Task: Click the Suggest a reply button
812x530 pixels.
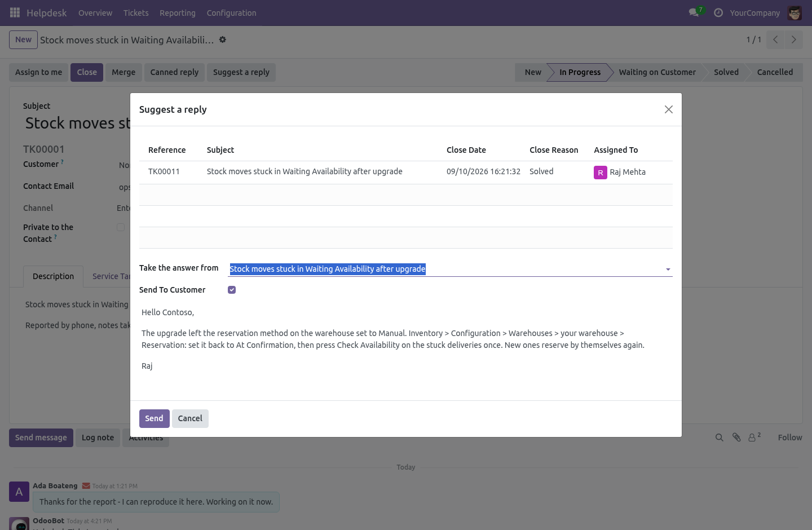Action: pyautogui.click(x=241, y=72)
